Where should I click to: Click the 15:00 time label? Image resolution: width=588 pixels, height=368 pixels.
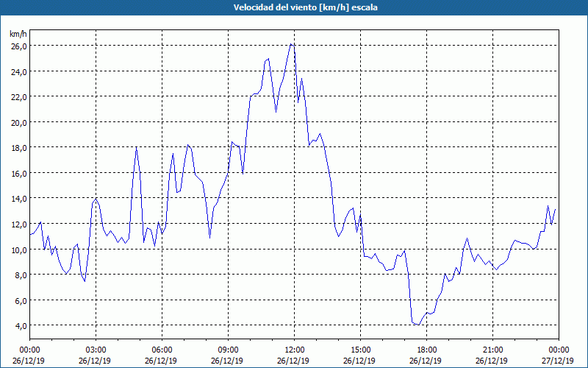click(x=360, y=350)
